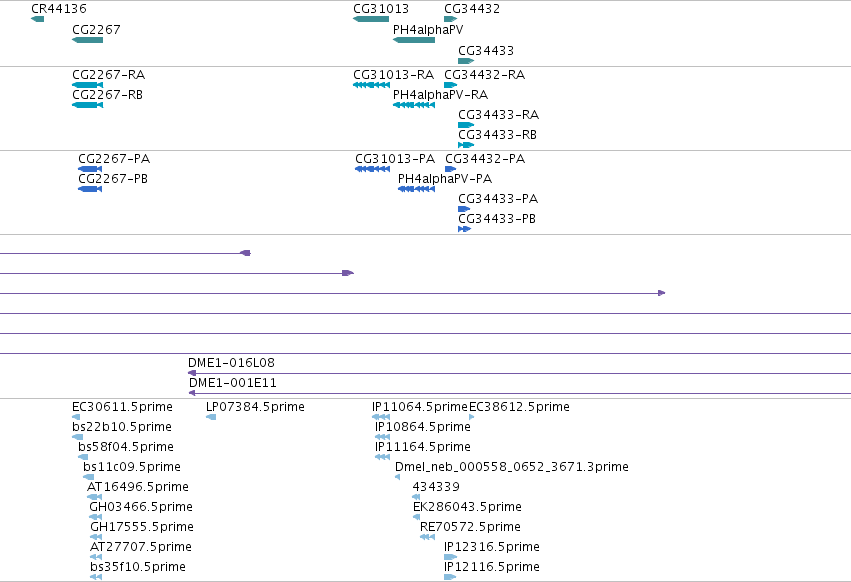Select EST IP11064.5prime
Image resolution: width=851 pixels, height=582 pixels.
tap(381, 417)
